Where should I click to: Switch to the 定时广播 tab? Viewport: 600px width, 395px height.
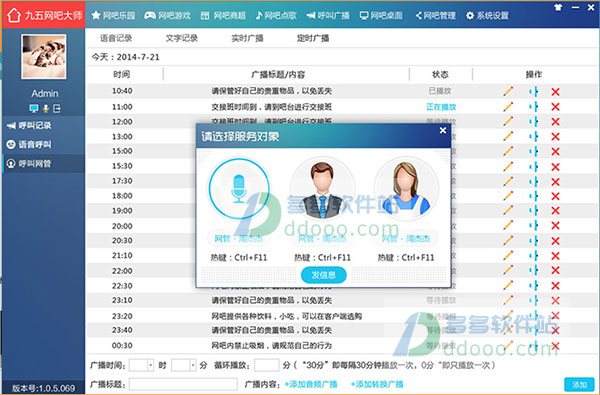tap(313, 38)
